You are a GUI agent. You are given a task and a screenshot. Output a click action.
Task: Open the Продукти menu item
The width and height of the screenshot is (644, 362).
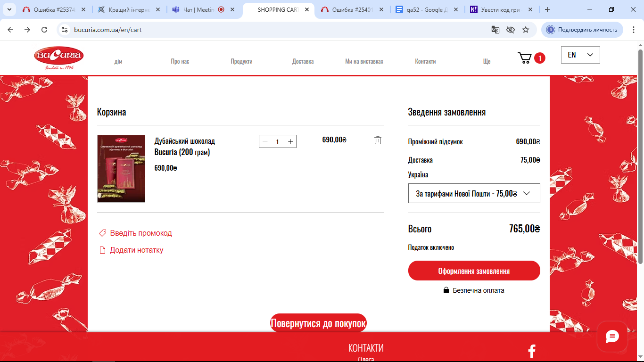(x=241, y=61)
